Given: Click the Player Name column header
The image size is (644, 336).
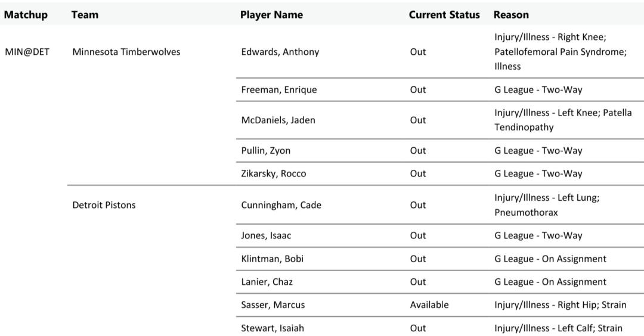Looking at the screenshot, I should (271, 15).
